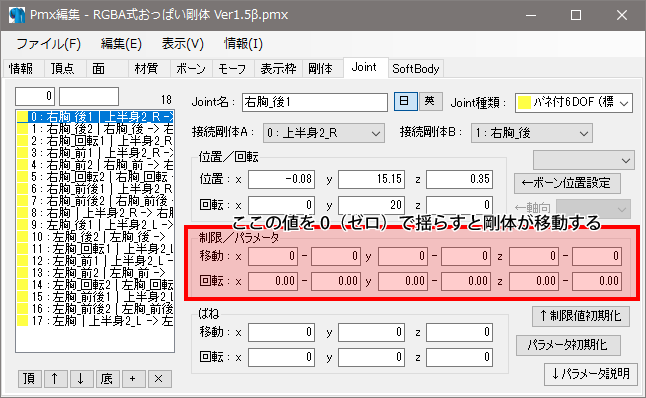Click the ばね 移動 y field
Image resolution: width=646 pixels, height=398 pixels.
click(371, 332)
